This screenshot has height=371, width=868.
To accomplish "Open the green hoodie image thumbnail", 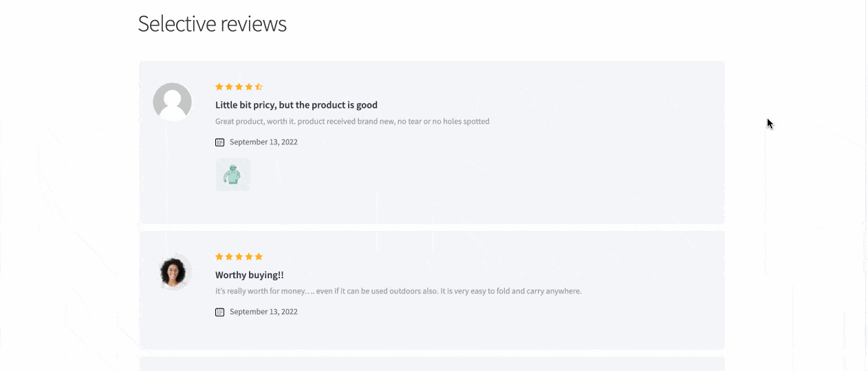I will coord(232,175).
